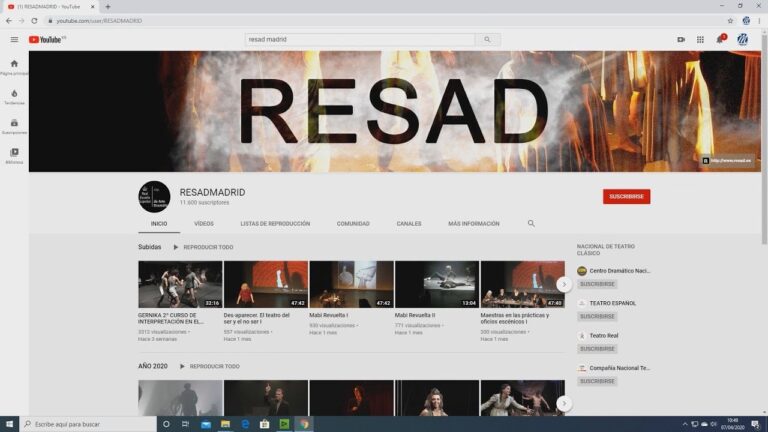Click Windows taskbar search box
768x432 pixels.
(88, 424)
